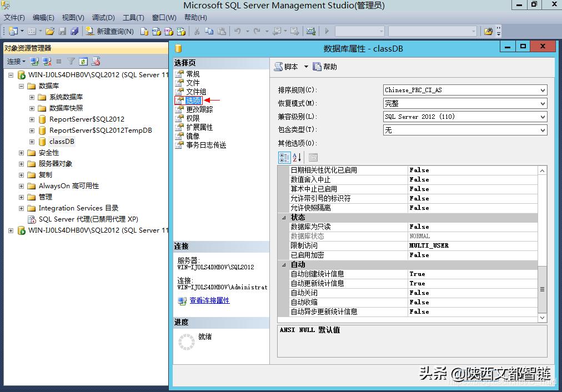Viewport: 562px width, 392px height.
Task: Click the 自动关闭 row
Action: (413, 293)
